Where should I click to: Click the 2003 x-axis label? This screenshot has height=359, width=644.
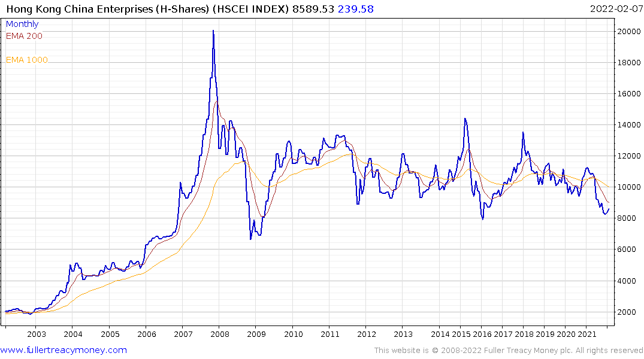pyautogui.click(x=37, y=334)
